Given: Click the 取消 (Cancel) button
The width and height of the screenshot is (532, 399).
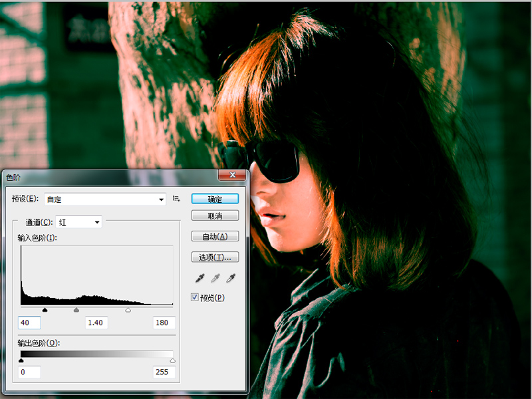Looking at the screenshot, I should [x=215, y=216].
